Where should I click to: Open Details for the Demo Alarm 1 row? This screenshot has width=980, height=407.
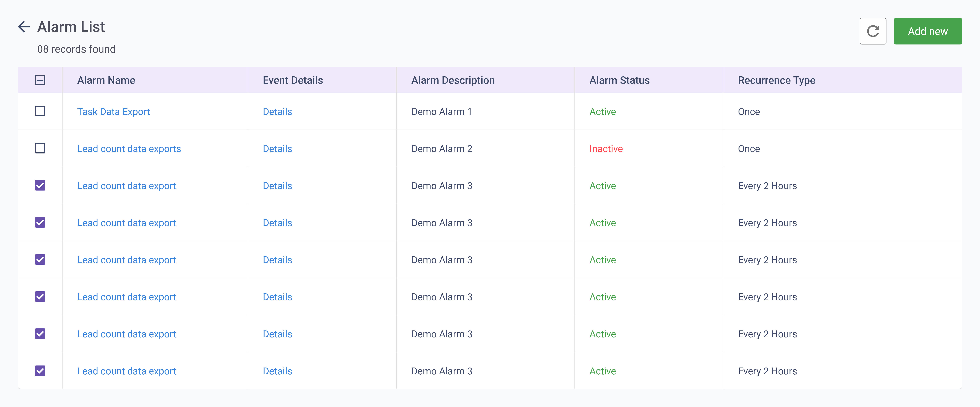[277, 112]
